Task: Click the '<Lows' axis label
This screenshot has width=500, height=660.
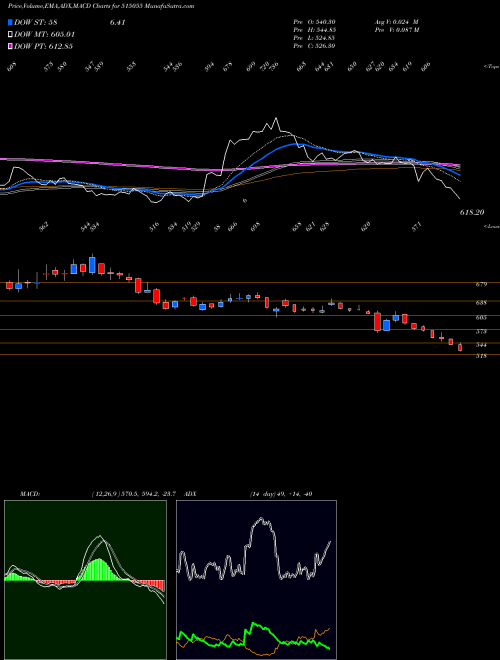Action: click(x=491, y=226)
